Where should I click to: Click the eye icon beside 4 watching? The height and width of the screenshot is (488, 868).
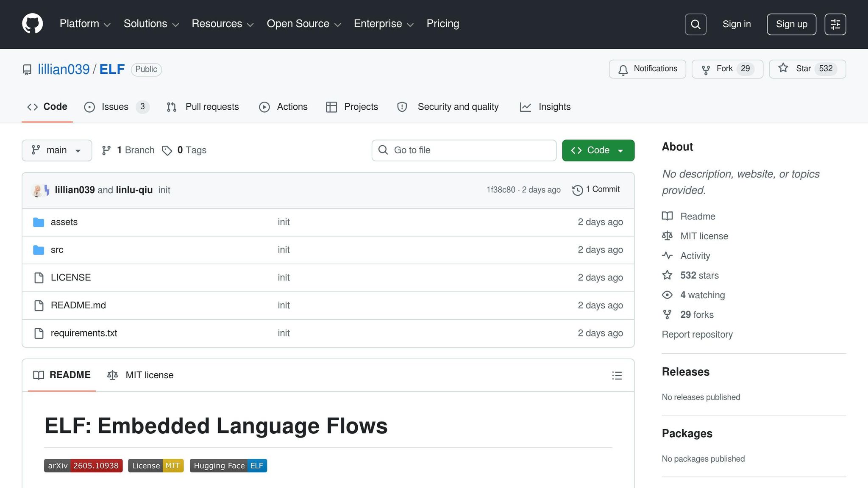(x=667, y=295)
